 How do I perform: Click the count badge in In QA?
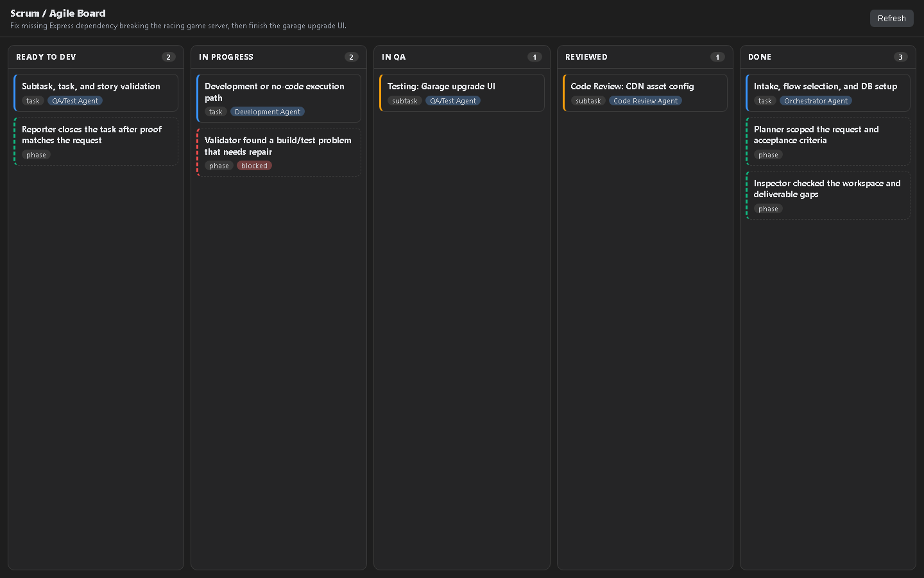point(535,57)
